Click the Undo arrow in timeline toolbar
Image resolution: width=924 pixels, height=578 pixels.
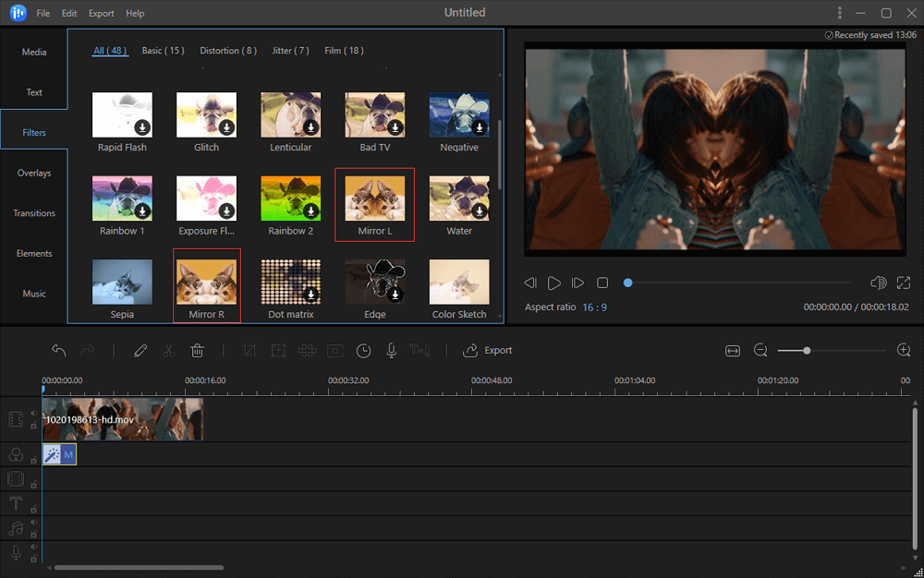59,351
